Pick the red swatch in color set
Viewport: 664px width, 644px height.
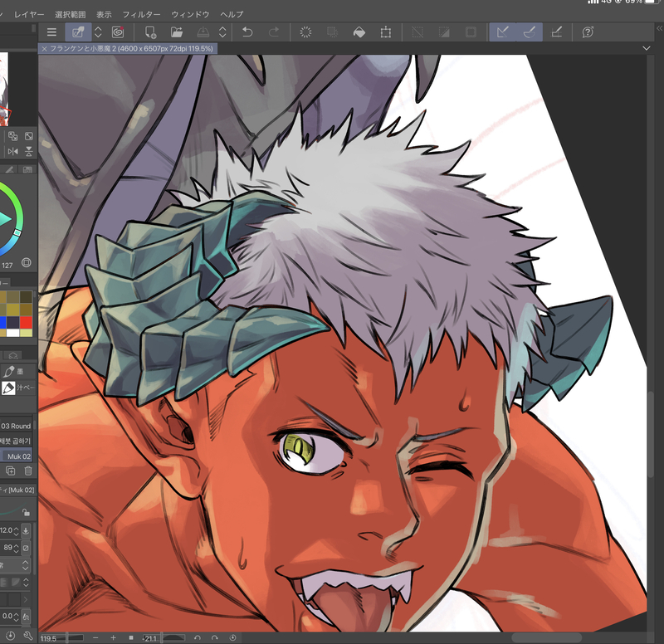coord(27,323)
